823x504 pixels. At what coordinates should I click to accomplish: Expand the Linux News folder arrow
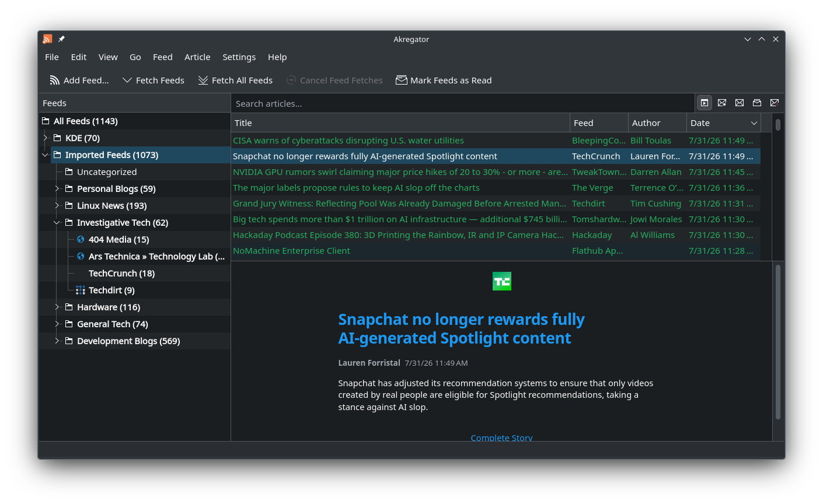pos(57,205)
